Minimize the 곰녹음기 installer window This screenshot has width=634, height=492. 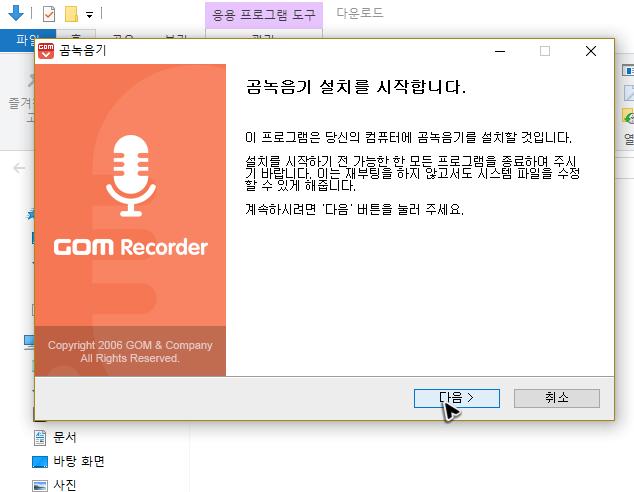[500, 51]
